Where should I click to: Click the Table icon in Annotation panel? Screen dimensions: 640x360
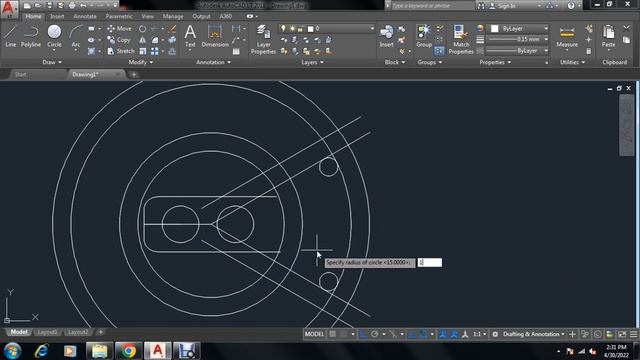click(236, 51)
